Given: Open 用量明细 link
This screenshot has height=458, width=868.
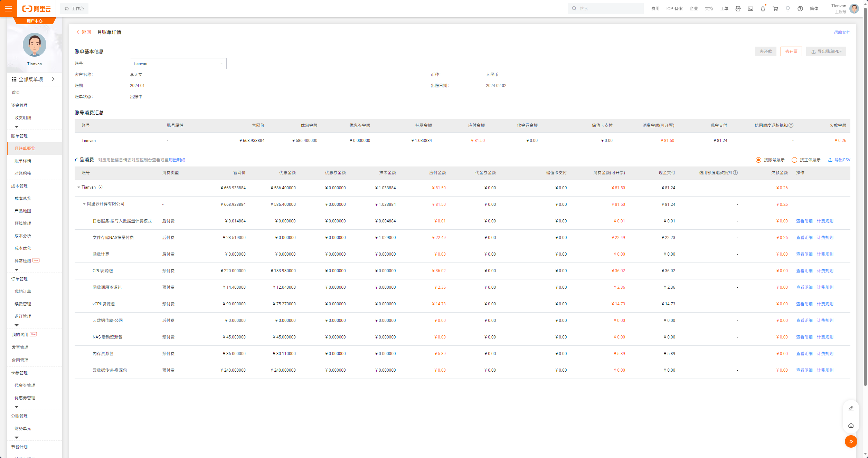Looking at the screenshot, I should pyautogui.click(x=177, y=160).
